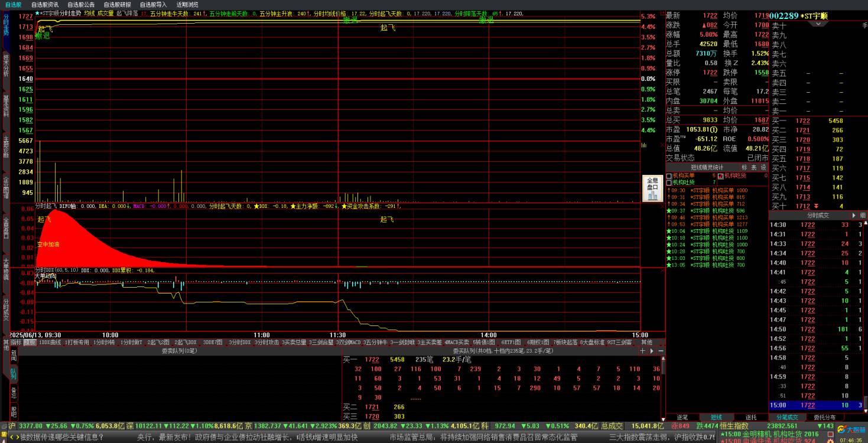The image size is (868, 443).
Task: Select the 分笔成交 bottom tab
Action: pyautogui.click(x=786, y=417)
